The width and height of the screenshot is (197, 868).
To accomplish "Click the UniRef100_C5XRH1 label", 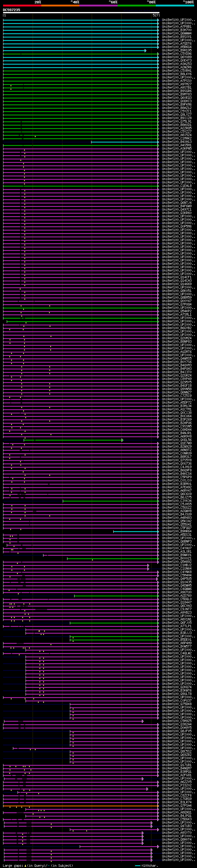I will [177, 71].
